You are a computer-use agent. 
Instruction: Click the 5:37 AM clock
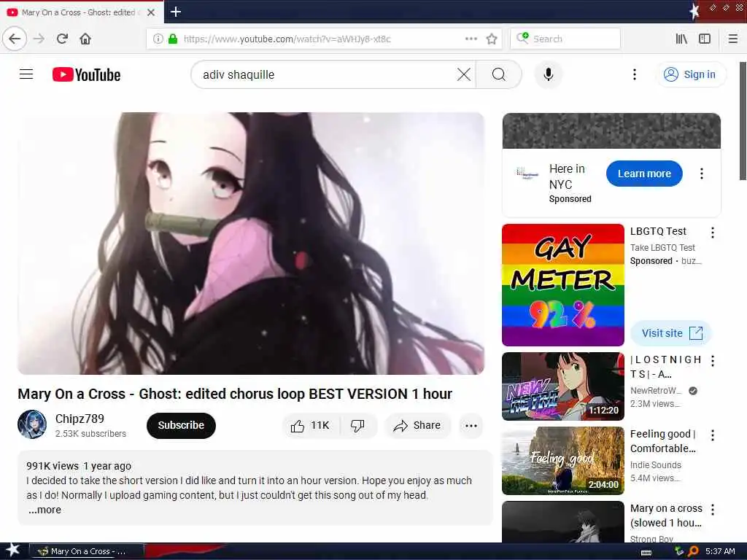pos(720,551)
